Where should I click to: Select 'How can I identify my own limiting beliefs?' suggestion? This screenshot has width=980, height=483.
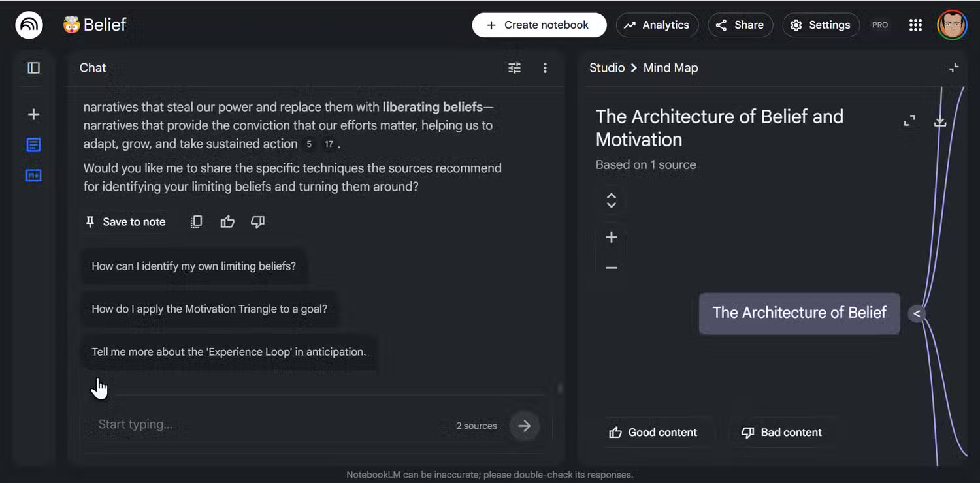click(x=193, y=266)
